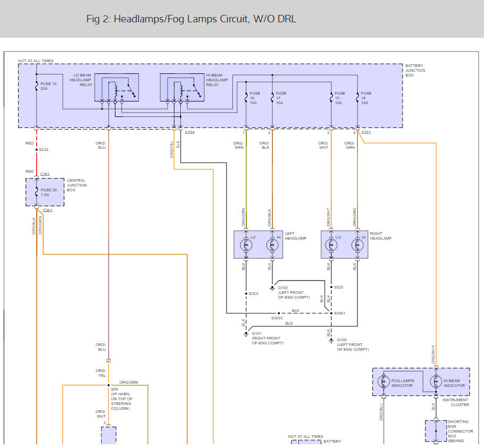Select the C331 connector label

[366, 132]
